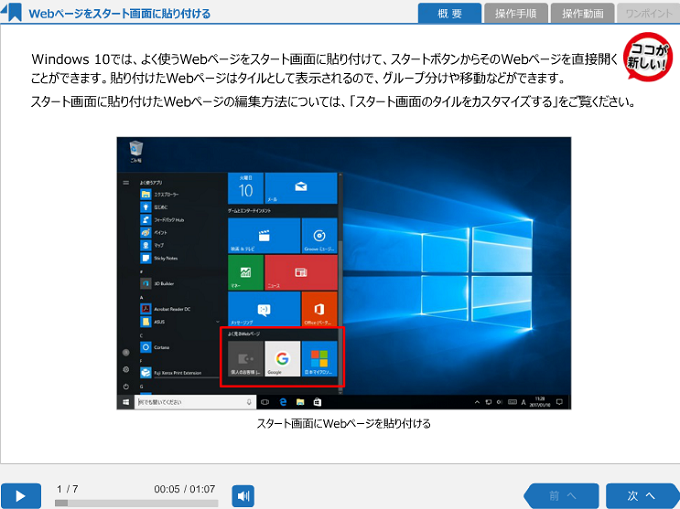
Task: Go to the next page with 次へ
Action: (642, 496)
